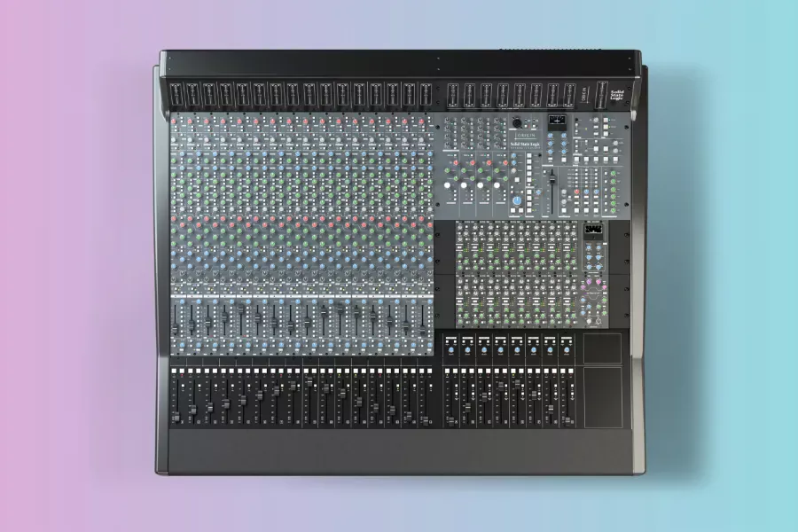This screenshot has height=532, width=798.
Task: Click the Solid State Logic logo on meter bridge
Action: pos(616,95)
